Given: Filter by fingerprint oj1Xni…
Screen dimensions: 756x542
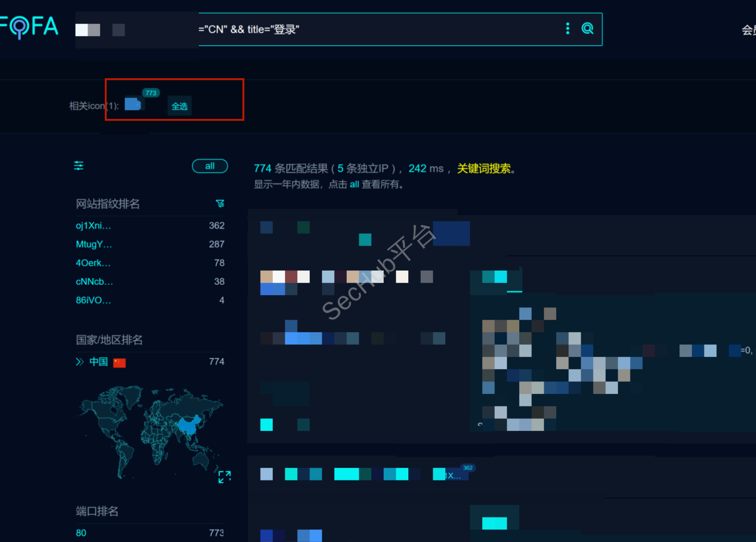Looking at the screenshot, I should pyautogui.click(x=93, y=226).
